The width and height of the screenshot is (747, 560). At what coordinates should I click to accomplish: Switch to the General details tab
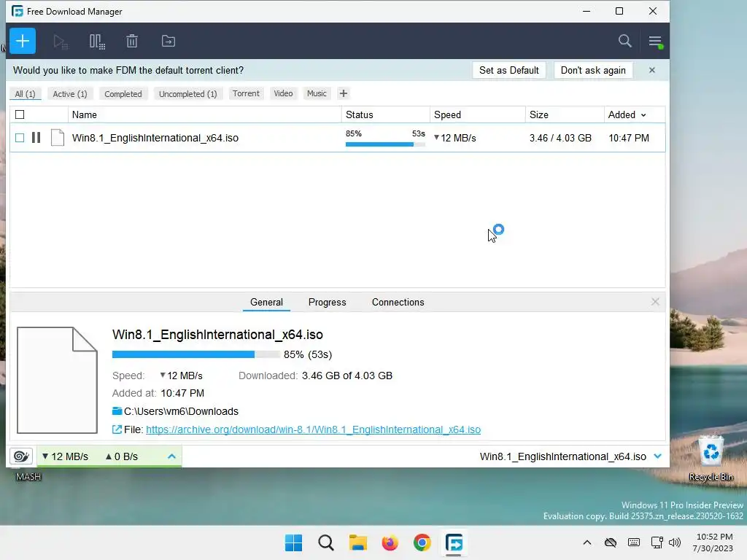click(266, 302)
